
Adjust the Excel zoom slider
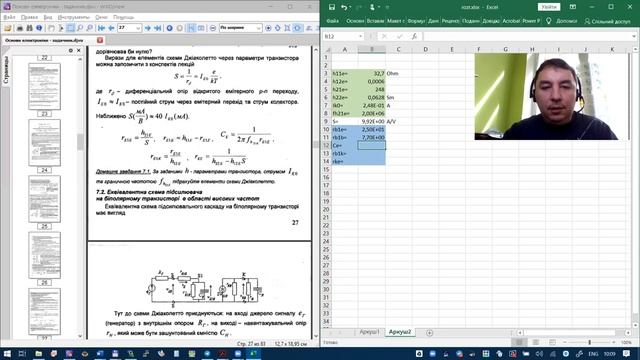point(589,342)
